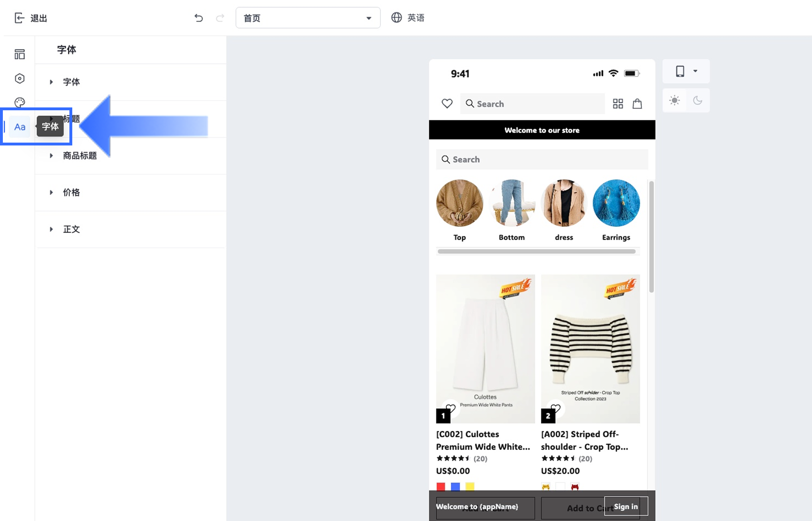The width and height of the screenshot is (812, 521).
Task: Click the star rating on Culottes product
Action: (453, 459)
